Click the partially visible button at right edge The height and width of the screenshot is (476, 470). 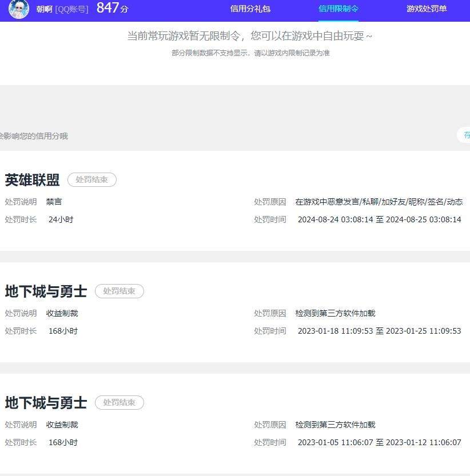point(464,135)
